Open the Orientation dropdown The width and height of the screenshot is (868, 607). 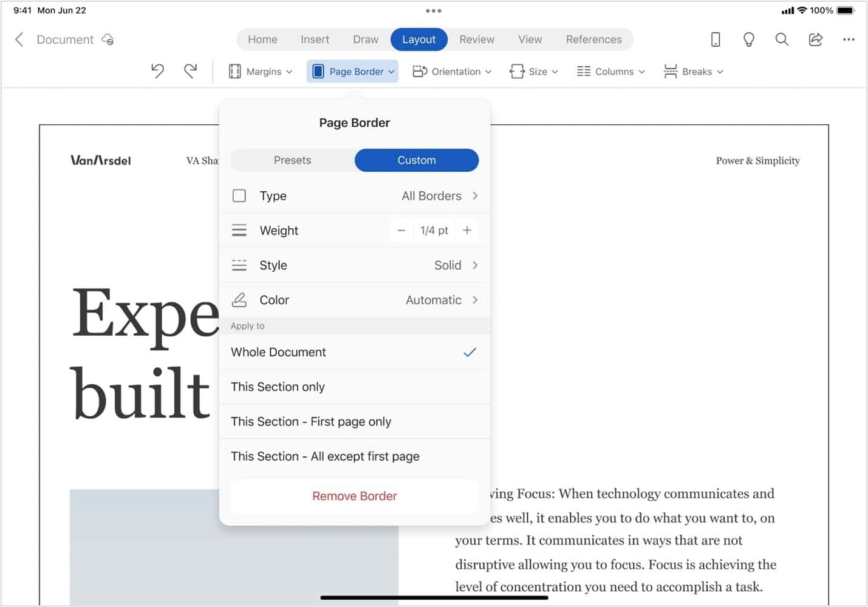[452, 72]
